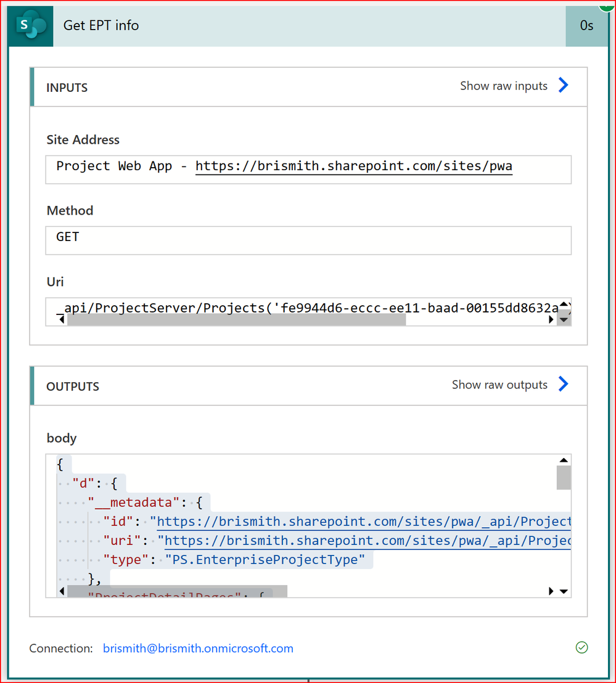Click the Uri field text
Image resolution: width=616 pixels, height=683 pixels.
click(x=306, y=308)
